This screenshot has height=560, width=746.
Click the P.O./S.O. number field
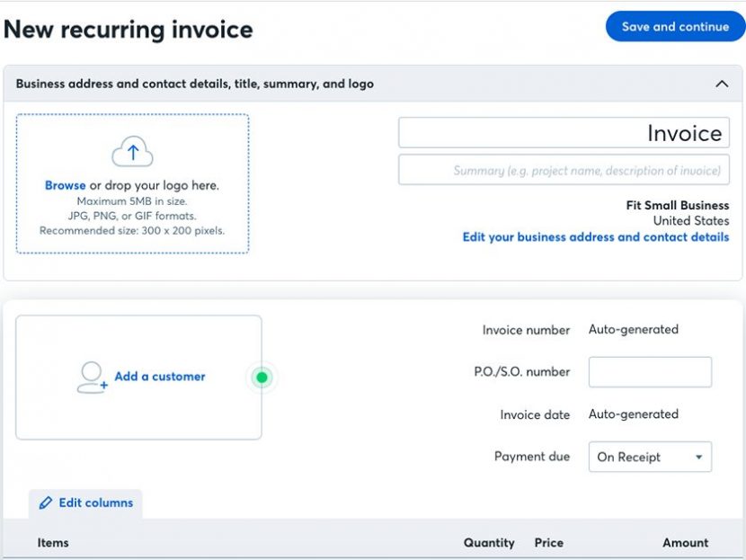click(x=650, y=371)
